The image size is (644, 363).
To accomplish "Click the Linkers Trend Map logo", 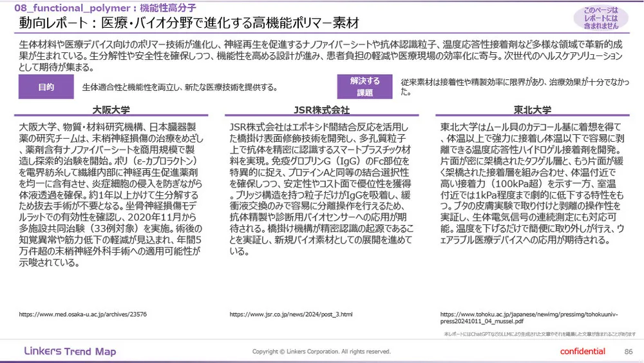I will click(x=70, y=351).
